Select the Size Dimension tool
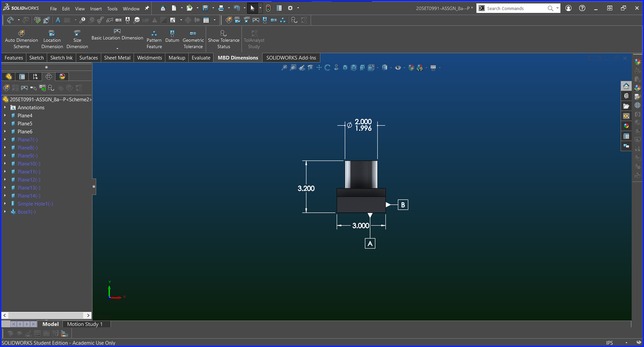The image size is (644, 347). (x=77, y=39)
